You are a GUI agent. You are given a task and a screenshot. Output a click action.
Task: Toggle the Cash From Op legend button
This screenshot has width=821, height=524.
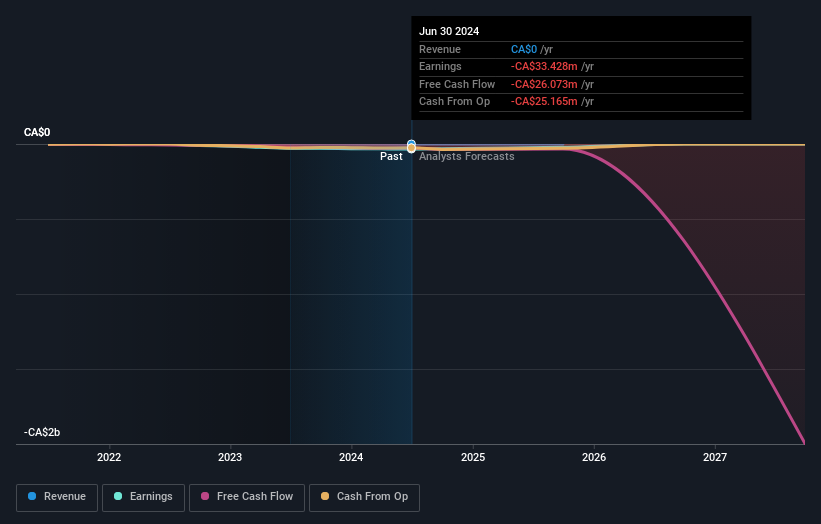[364, 497]
